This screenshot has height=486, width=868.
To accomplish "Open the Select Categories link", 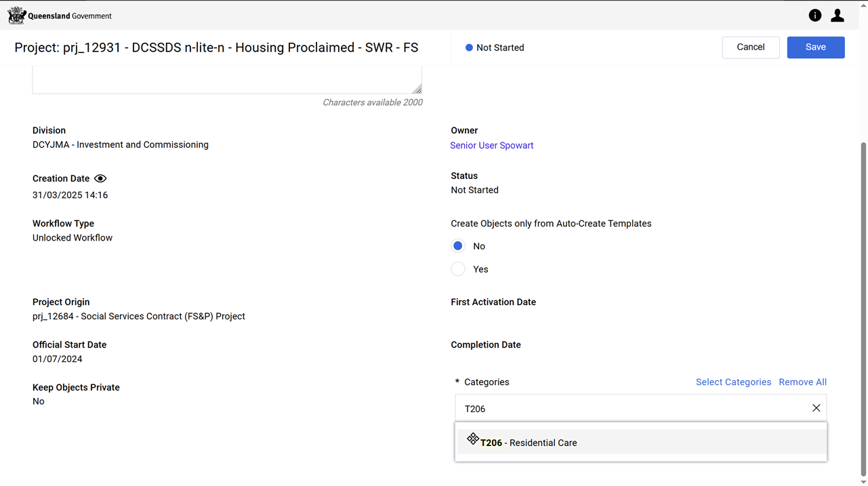I will [733, 382].
